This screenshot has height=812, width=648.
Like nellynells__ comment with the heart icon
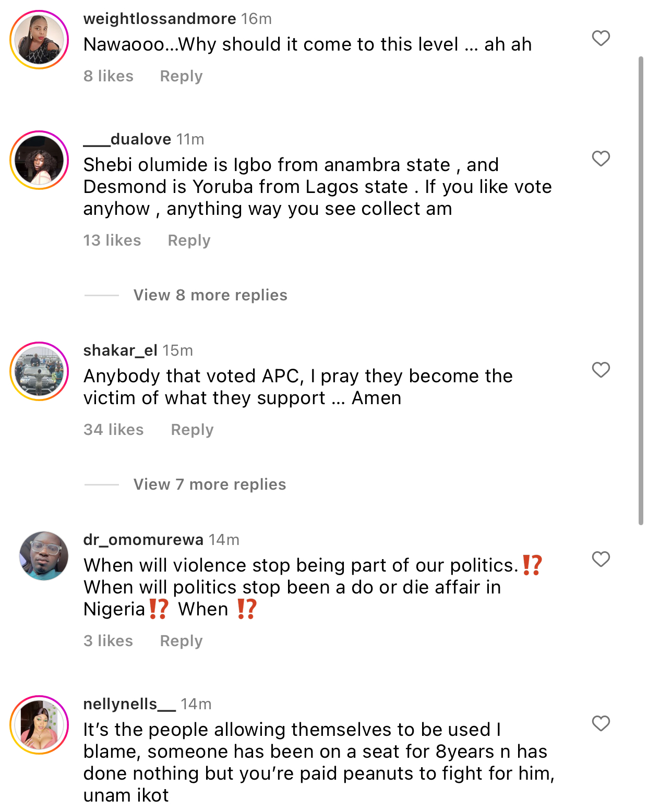(601, 723)
